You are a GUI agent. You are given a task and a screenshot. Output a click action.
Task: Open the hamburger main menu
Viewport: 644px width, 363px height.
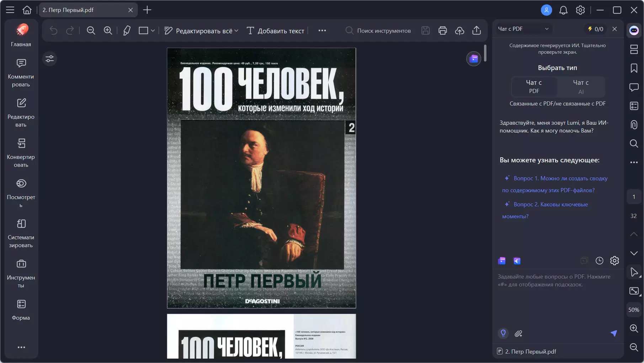pos(10,10)
